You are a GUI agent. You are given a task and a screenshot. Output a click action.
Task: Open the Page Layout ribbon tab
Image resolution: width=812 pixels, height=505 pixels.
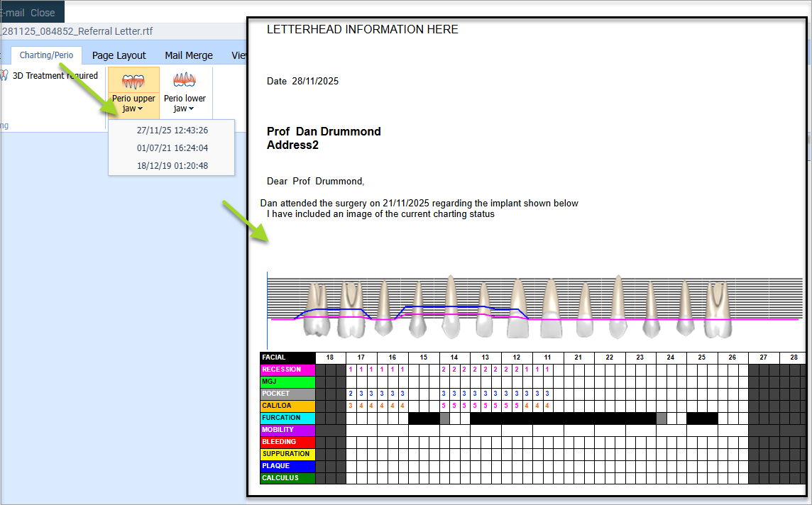click(x=119, y=55)
